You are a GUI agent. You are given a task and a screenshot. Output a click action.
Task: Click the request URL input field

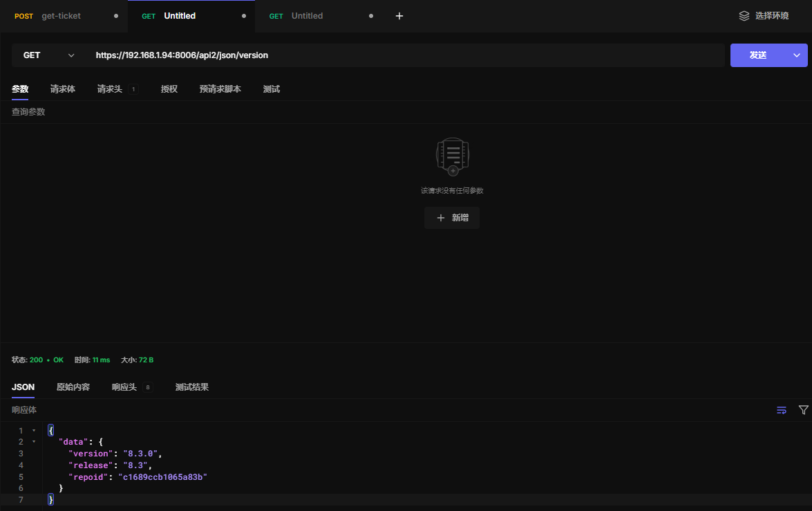pyautogui.click(x=408, y=55)
